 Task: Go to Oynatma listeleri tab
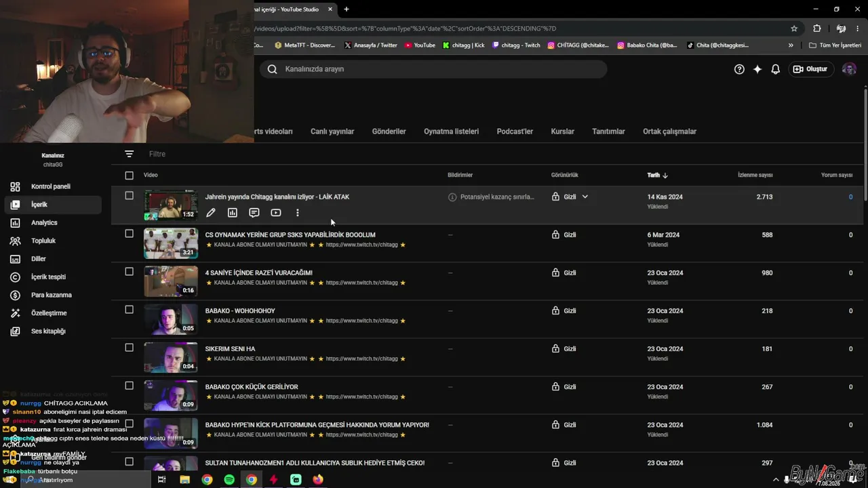[x=451, y=131]
